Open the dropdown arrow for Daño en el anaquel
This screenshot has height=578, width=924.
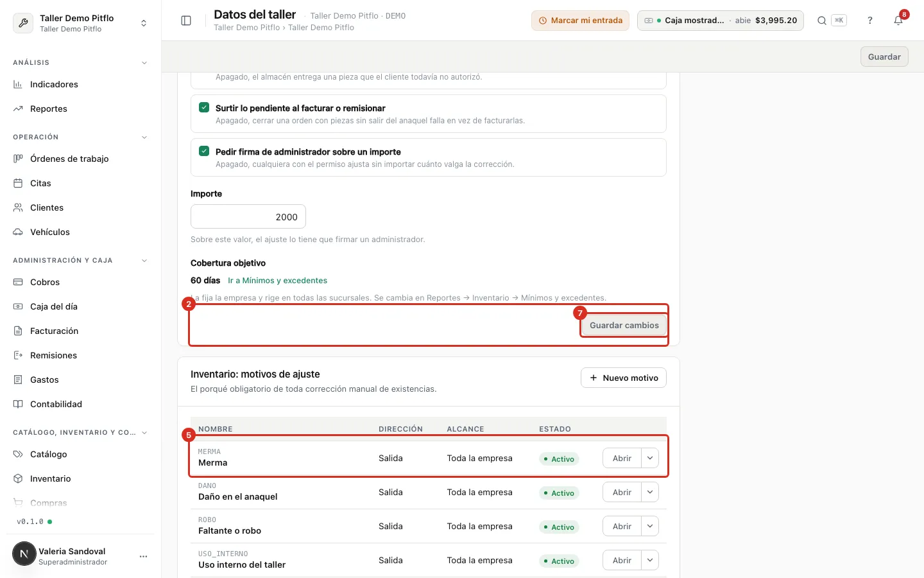coord(650,492)
